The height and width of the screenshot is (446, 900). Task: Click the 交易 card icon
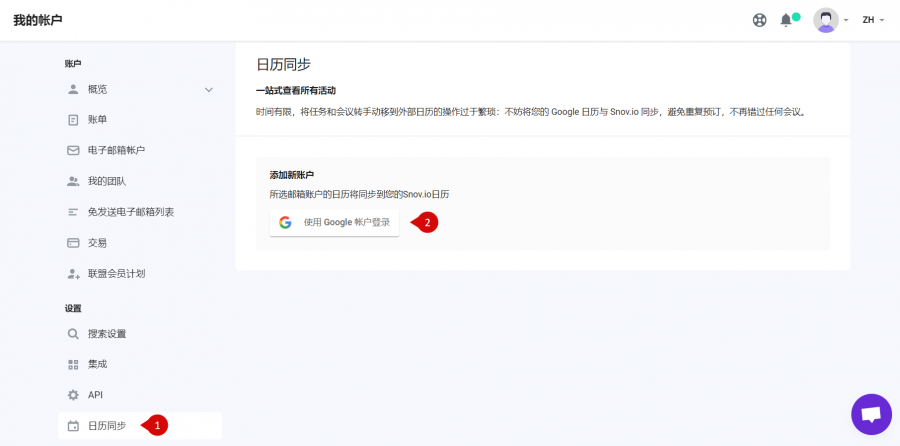pos(73,243)
